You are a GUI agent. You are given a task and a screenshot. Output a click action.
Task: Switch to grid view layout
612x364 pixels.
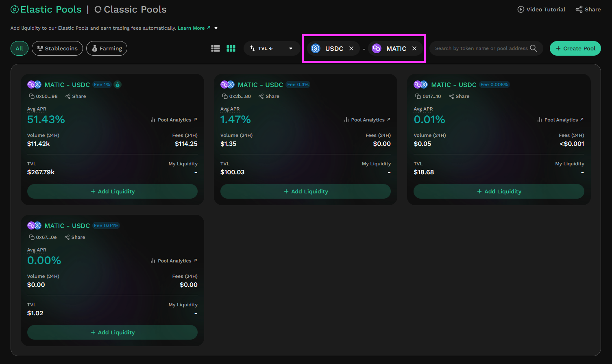231,48
